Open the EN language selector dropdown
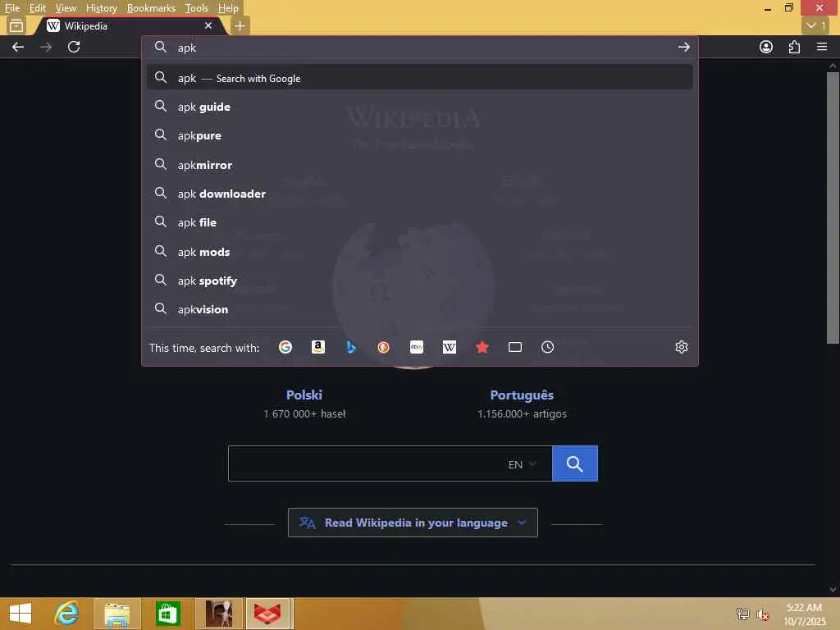The width and height of the screenshot is (840, 630). click(x=522, y=464)
